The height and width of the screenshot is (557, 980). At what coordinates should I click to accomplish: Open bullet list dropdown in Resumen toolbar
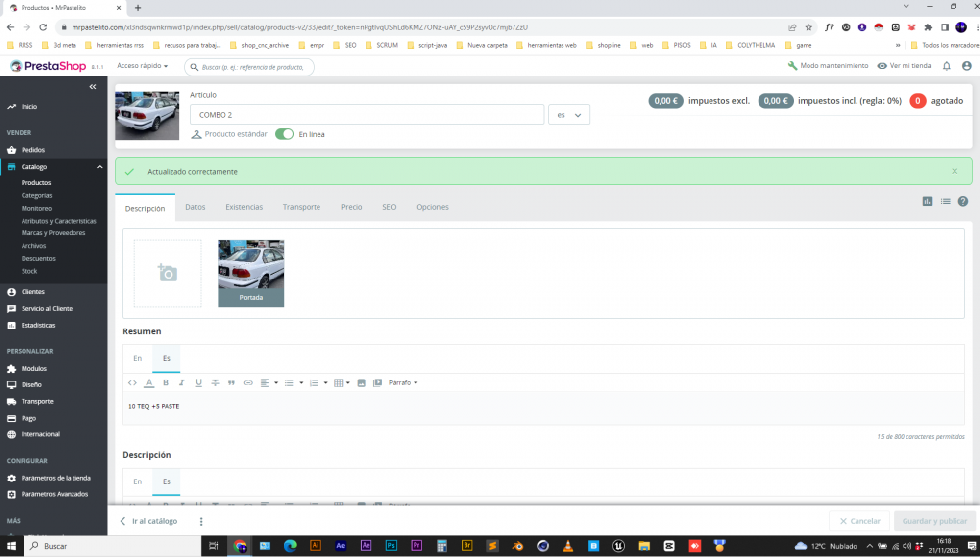coord(294,382)
